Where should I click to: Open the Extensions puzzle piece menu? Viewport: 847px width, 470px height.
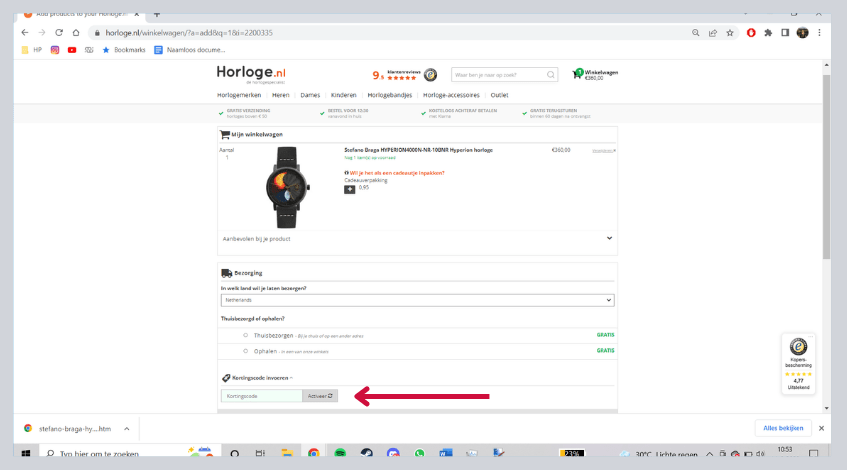pyautogui.click(x=768, y=33)
